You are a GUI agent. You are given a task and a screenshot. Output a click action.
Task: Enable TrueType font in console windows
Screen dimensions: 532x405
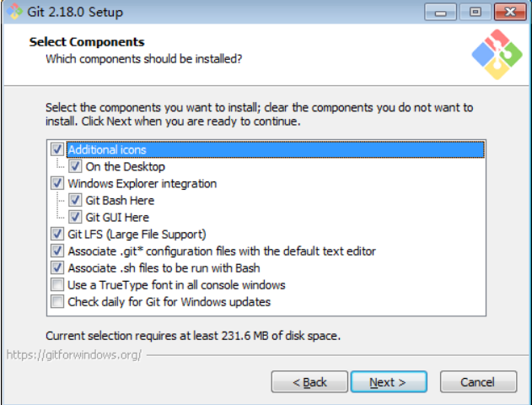coord(57,284)
